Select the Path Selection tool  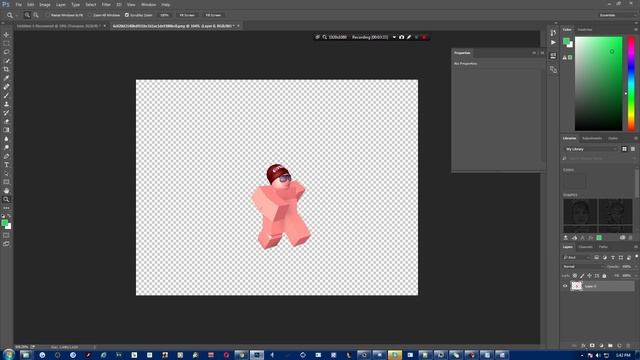coord(6,173)
